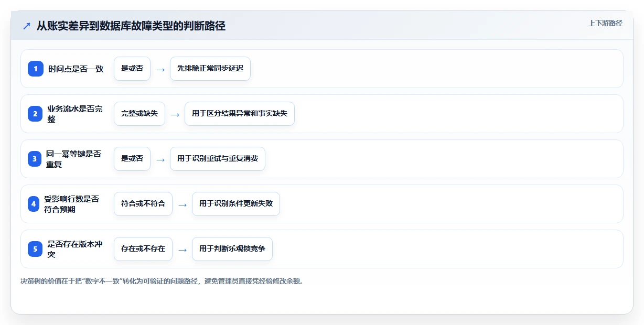Image resolution: width=644 pixels, height=325 pixels.
Task: Click step number 4 badge
Action: pyautogui.click(x=34, y=204)
